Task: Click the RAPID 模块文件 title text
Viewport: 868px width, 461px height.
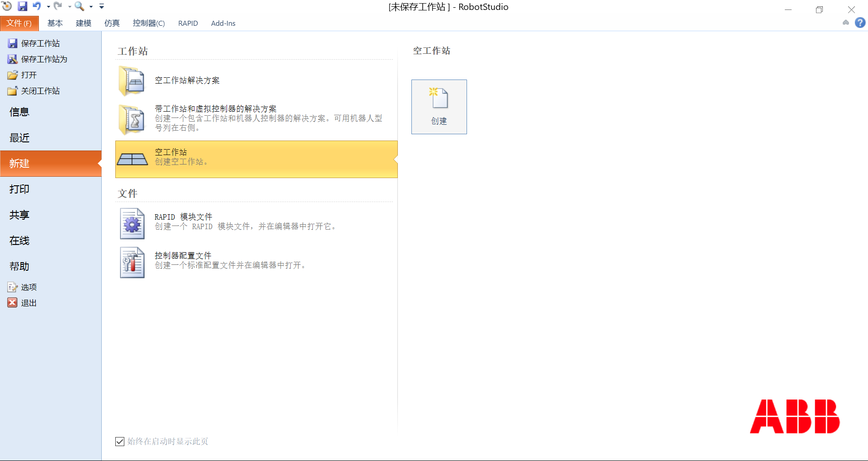Action: tap(184, 217)
